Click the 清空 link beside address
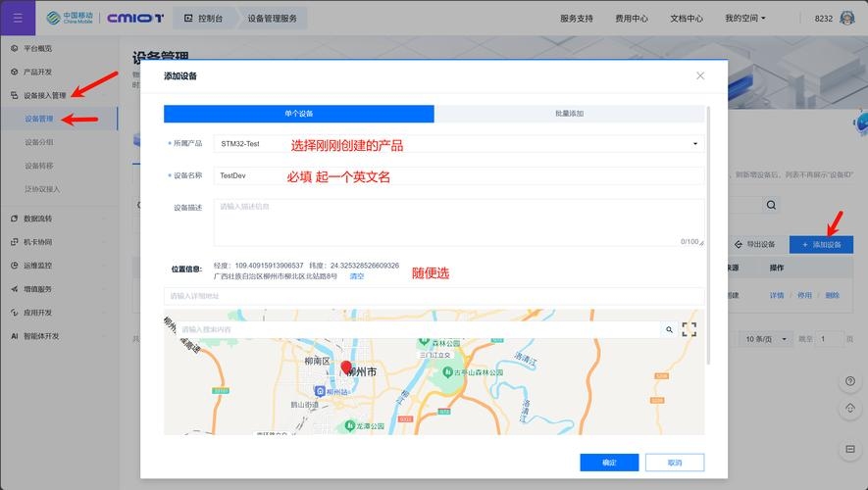This screenshot has height=490, width=868. click(356, 276)
